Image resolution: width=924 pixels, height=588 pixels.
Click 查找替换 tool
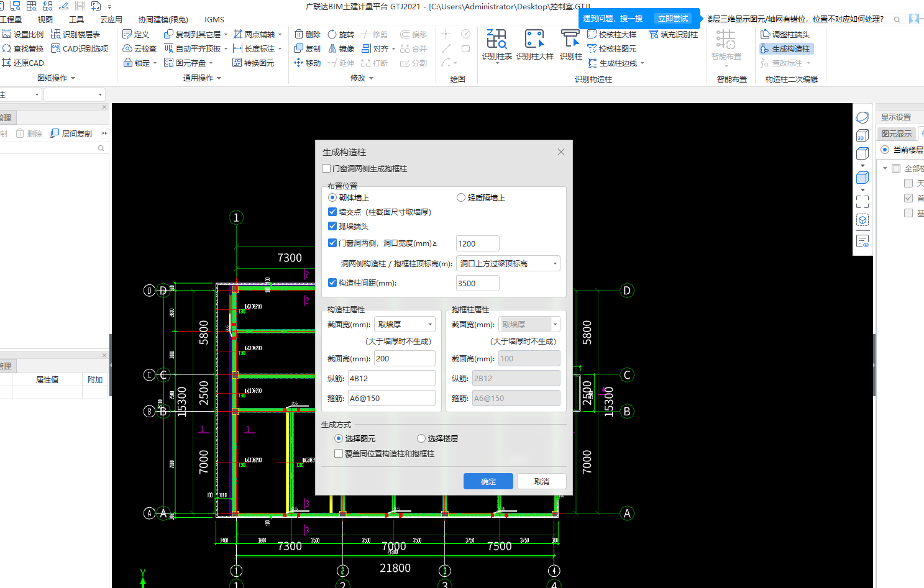[23, 48]
